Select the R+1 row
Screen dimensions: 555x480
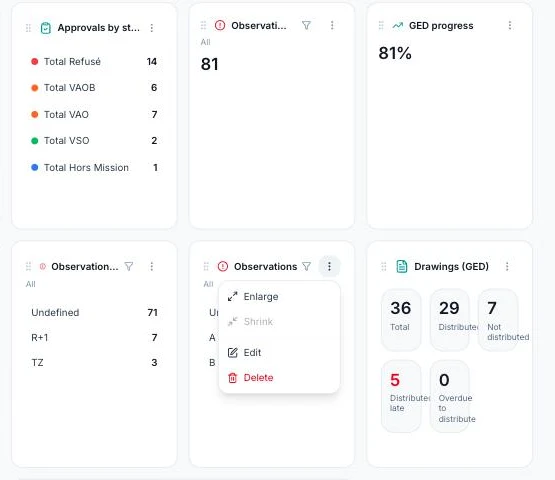pos(94,337)
